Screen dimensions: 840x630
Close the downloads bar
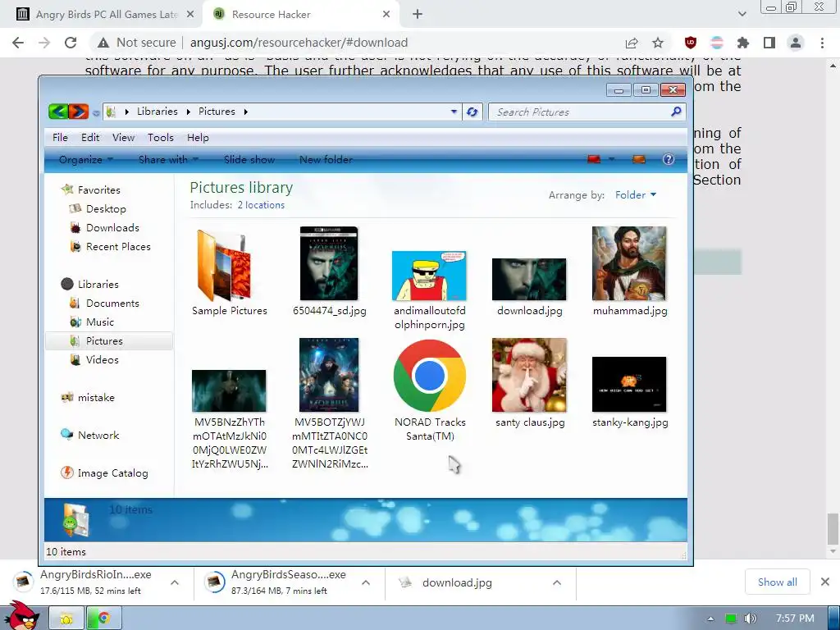(x=825, y=582)
